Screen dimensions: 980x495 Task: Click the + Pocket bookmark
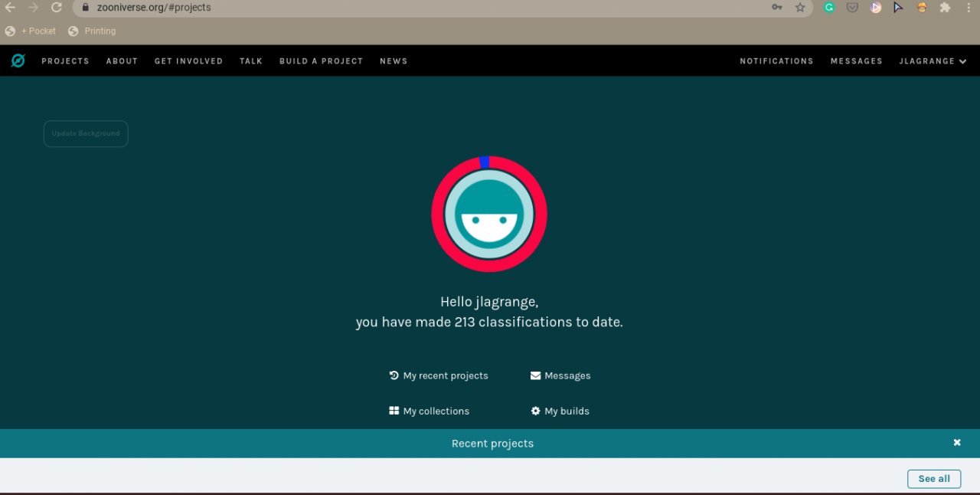31,31
